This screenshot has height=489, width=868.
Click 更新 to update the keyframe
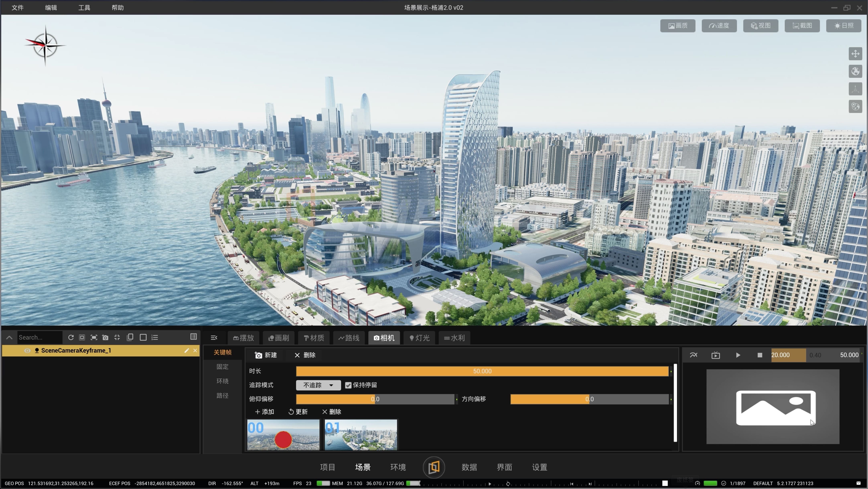click(298, 412)
